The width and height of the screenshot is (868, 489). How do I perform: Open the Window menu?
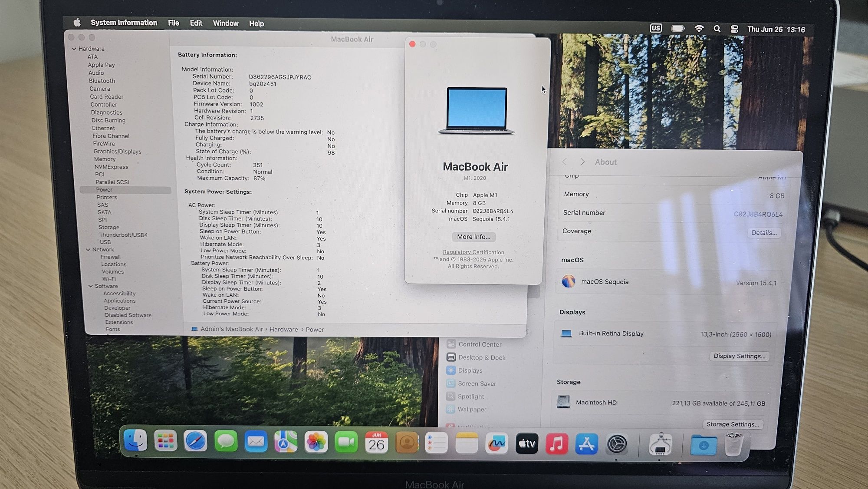click(226, 23)
